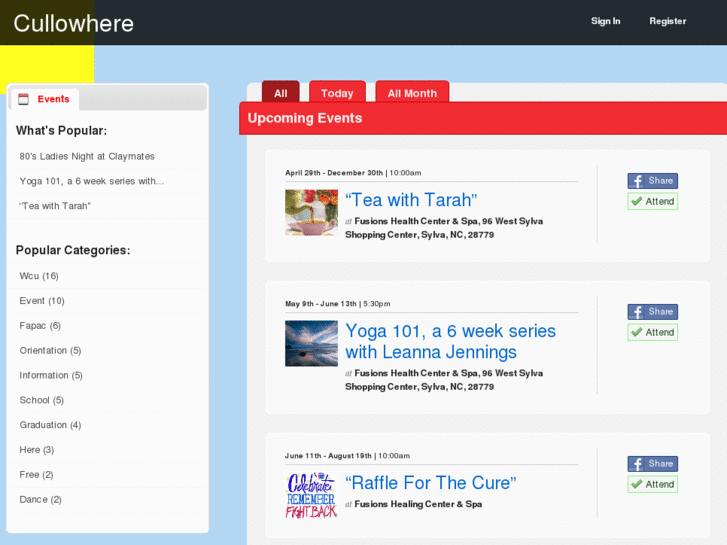727x545 pixels.
Task: Select the Graduation (4) category
Action: click(x=50, y=425)
